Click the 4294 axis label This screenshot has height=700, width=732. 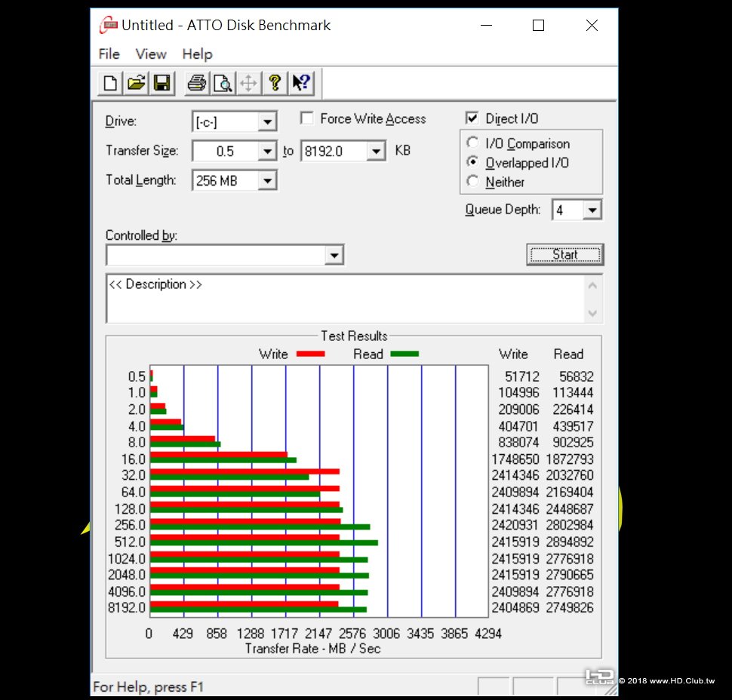[487, 634]
